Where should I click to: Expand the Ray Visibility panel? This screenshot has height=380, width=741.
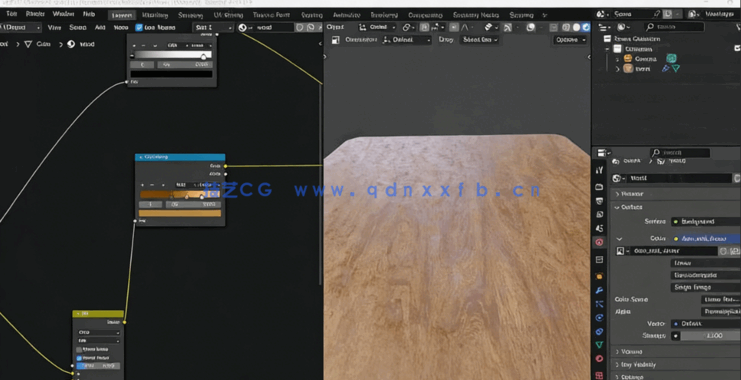pos(618,364)
